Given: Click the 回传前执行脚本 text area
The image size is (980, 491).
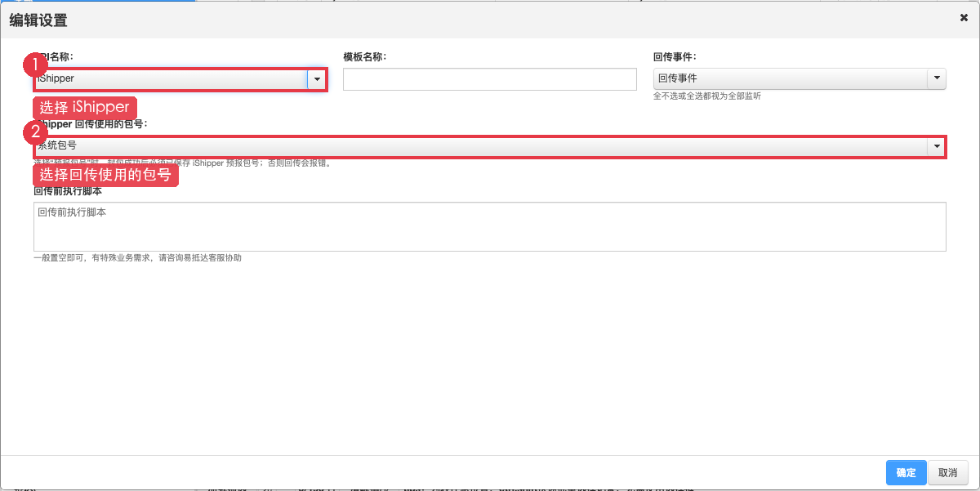Looking at the screenshot, I should coord(489,226).
